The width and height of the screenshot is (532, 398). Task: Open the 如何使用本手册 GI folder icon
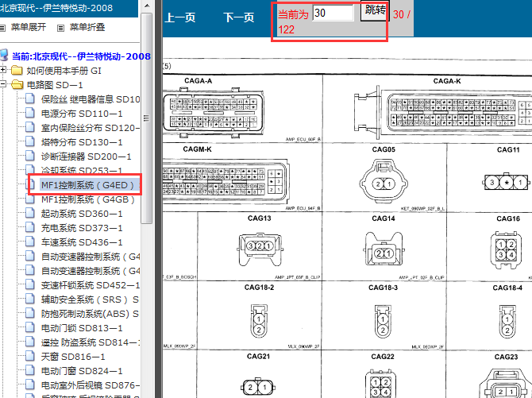(17, 70)
